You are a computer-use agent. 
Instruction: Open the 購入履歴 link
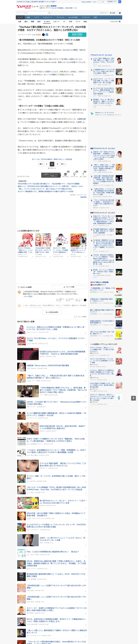[112, 13]
